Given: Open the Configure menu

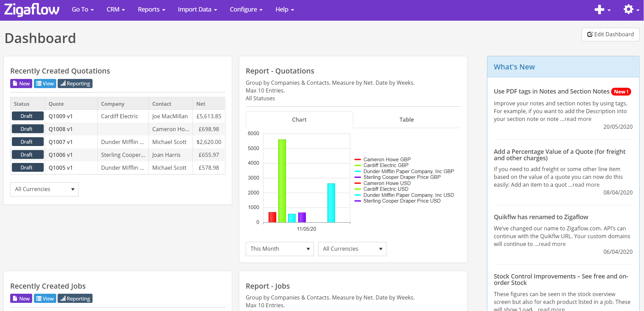Looking at the screenshot, I should click(246, 9).
